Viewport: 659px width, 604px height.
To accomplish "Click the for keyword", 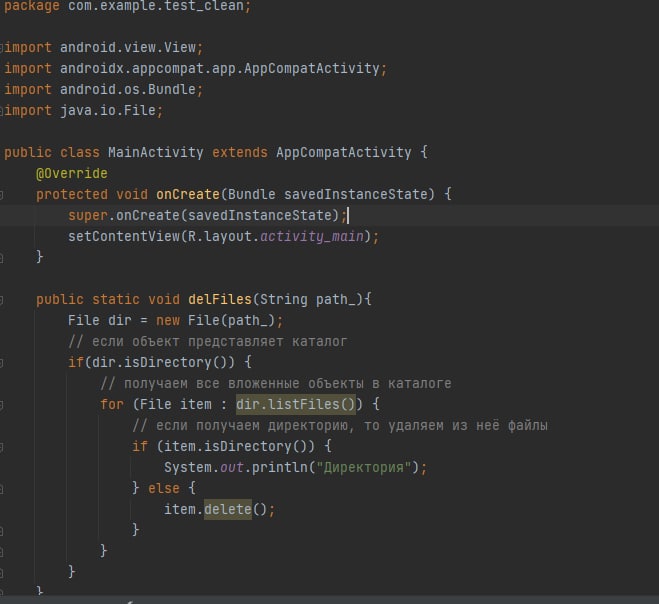I will pyautogui.click(x=112, y=404).
